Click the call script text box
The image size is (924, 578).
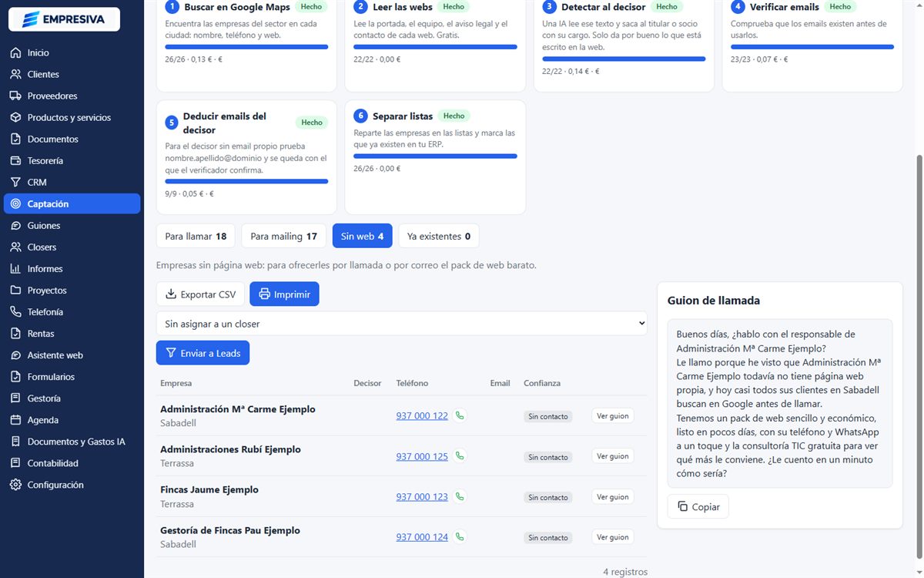click(780, 403)
